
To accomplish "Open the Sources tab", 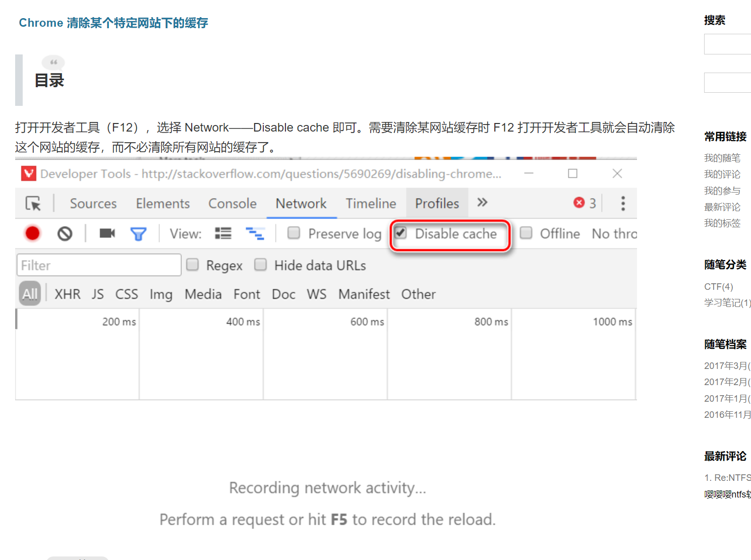I will pos(93,204).
